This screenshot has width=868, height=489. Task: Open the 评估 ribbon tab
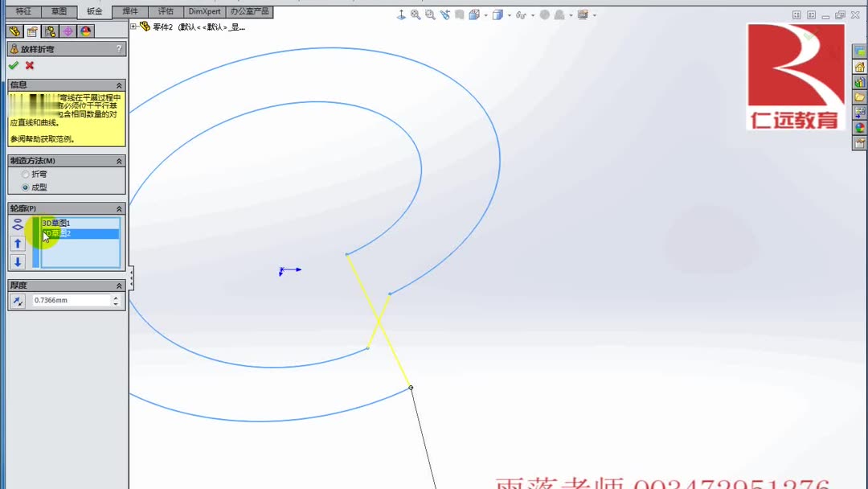coord(166,11)
